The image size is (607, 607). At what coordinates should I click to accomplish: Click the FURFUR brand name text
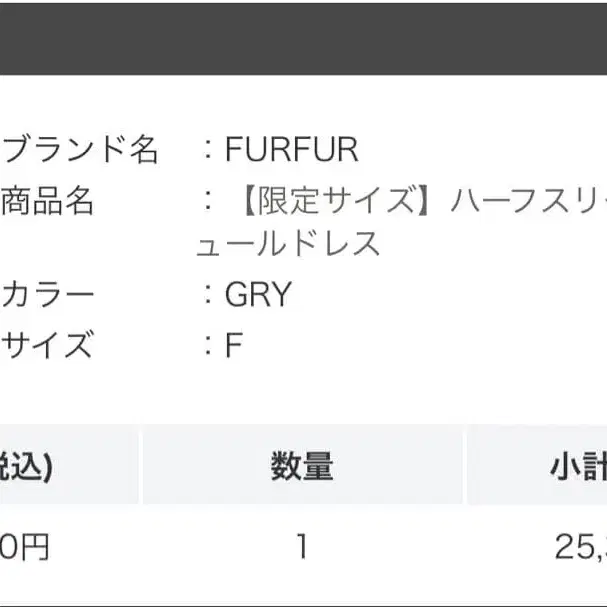pyautogui.click(x=291, y=149)
